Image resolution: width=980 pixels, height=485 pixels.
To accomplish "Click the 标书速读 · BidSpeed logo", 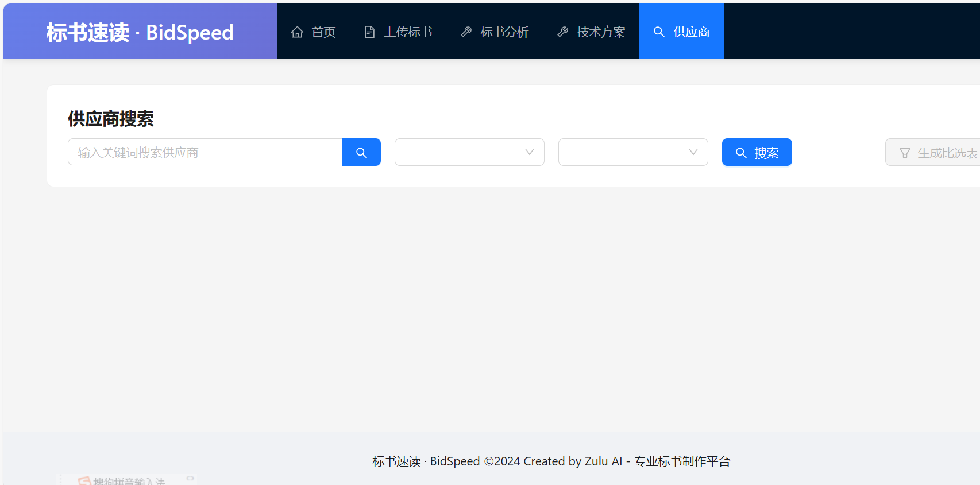I will (x=140, y=32).
